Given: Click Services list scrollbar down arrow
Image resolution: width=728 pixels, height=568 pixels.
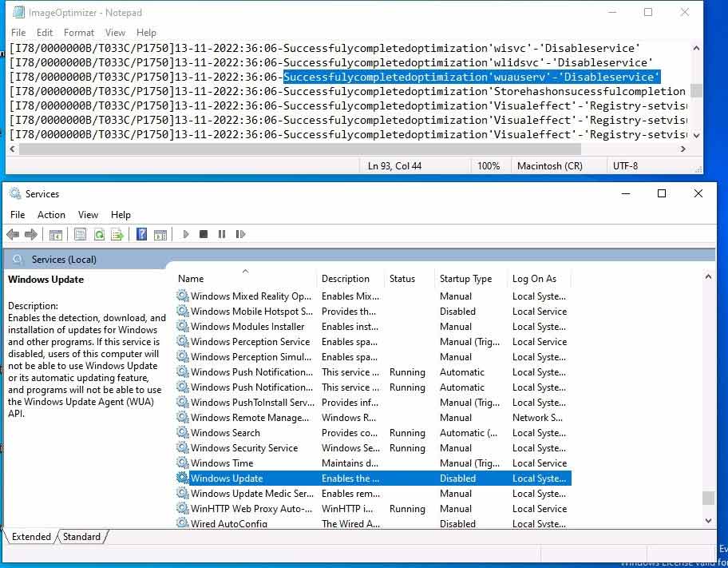Looking at the screenshot, I should point(708,521).
